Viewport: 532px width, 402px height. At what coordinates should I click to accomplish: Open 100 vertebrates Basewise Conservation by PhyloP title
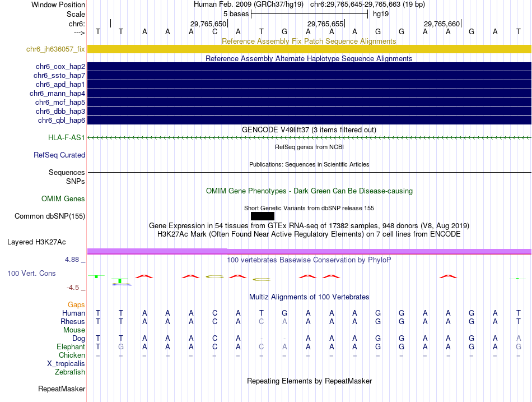coord(309,260)
